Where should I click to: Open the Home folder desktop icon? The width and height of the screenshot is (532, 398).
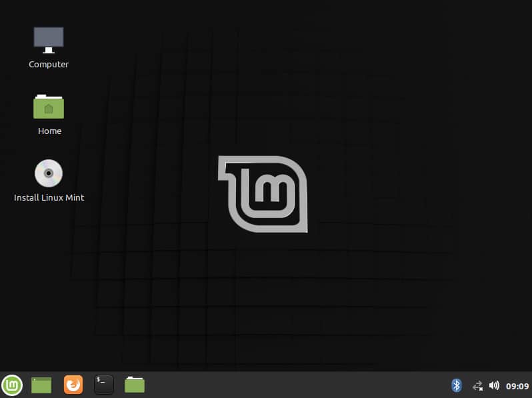click(49, 107)
